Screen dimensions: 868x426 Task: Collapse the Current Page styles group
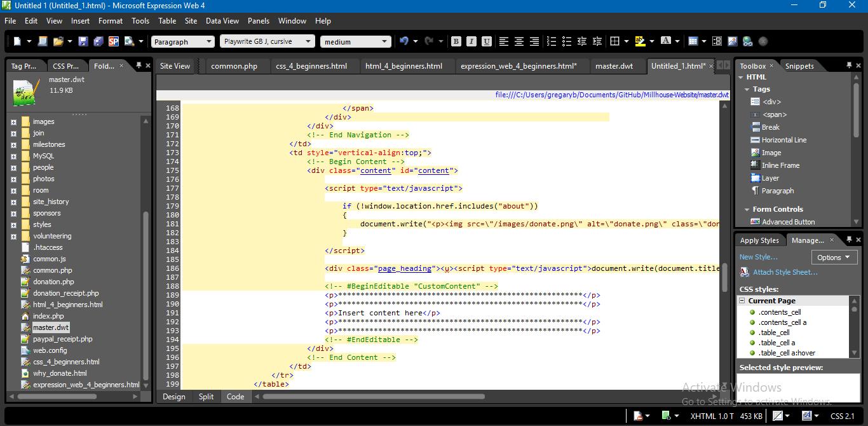coord(742,301)
